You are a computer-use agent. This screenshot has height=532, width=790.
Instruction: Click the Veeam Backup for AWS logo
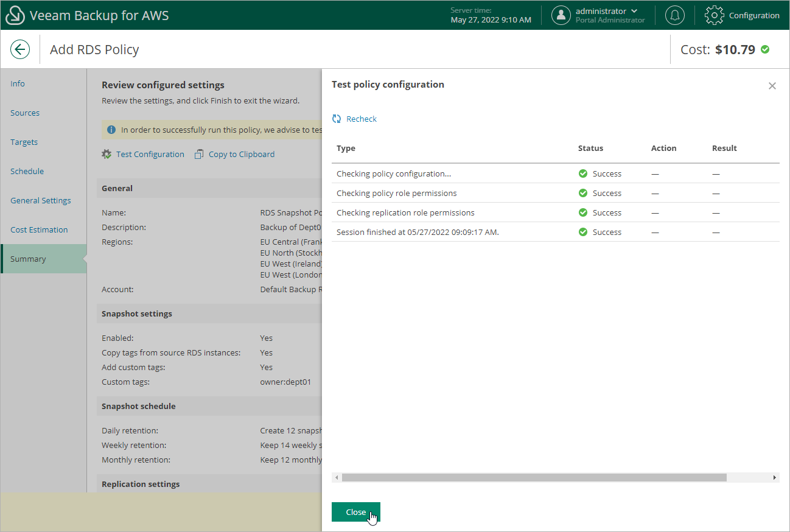click(x=15, y=15)
